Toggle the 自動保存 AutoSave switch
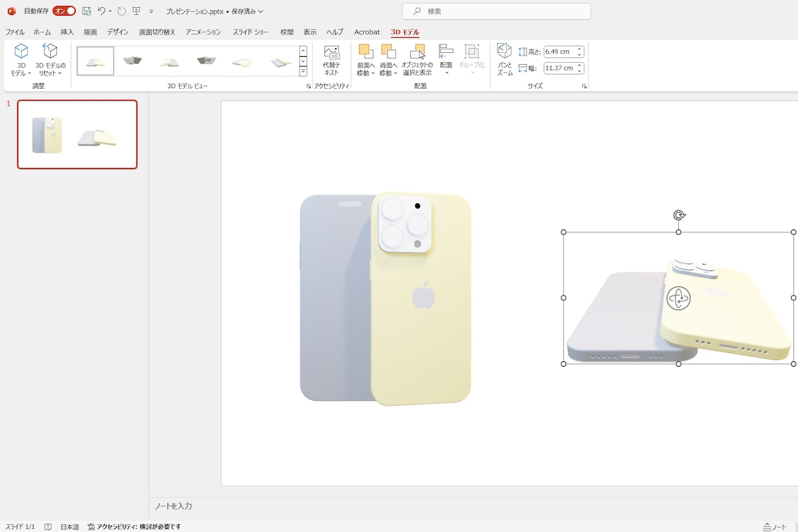798x532 pixels. click(64, 11)
